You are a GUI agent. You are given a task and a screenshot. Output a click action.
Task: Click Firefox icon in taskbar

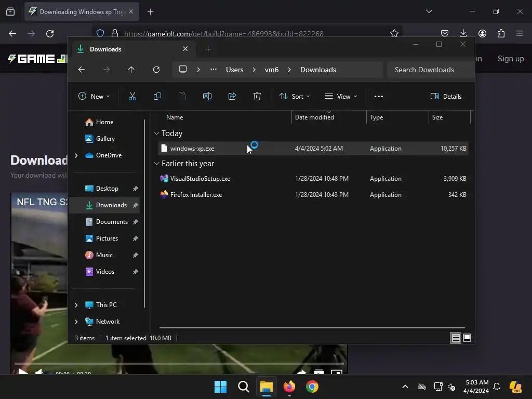click(289, 387)
